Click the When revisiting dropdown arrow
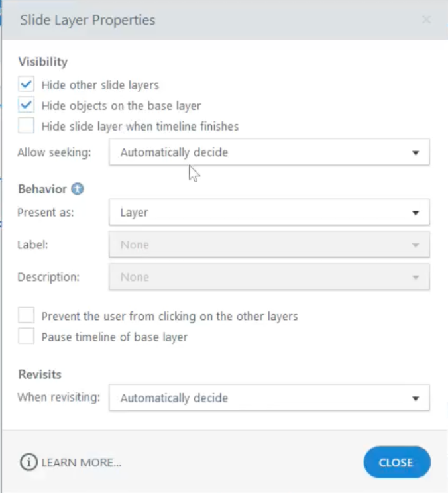The height and width of the screenshot is (493, 448). tap(416, 398)
